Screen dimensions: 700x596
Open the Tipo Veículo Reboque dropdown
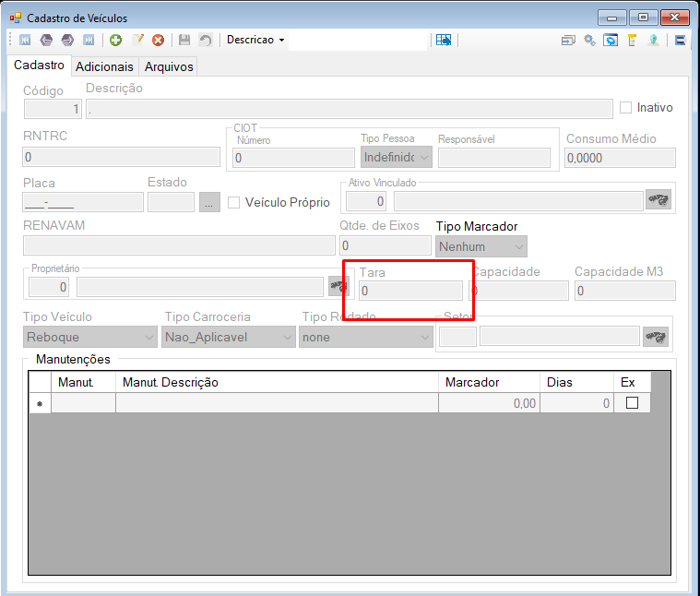coord(89,337)
